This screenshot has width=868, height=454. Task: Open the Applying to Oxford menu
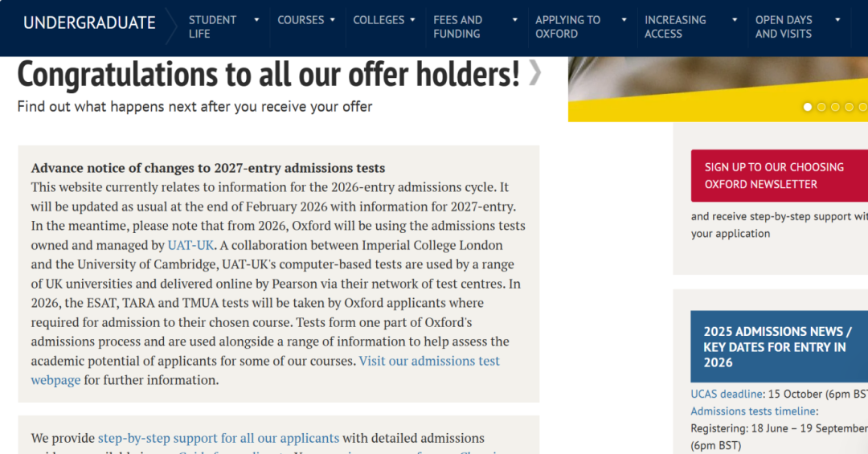[x=567, y=27]
